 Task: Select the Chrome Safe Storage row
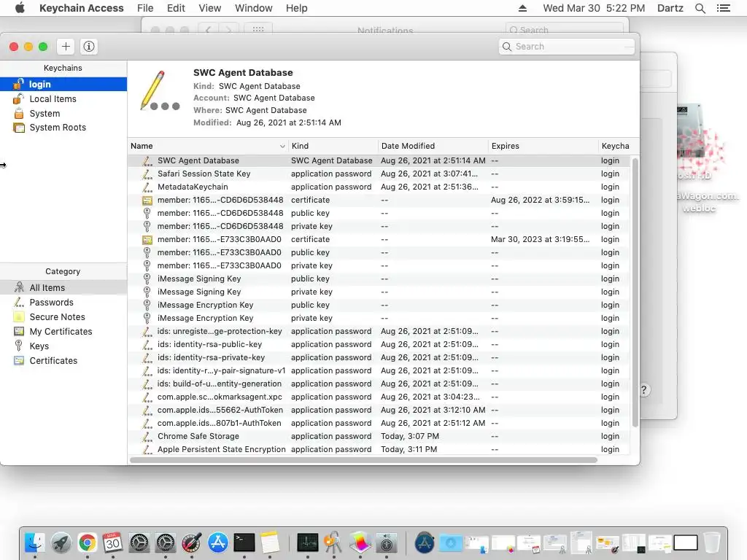[x=379, y=436]
